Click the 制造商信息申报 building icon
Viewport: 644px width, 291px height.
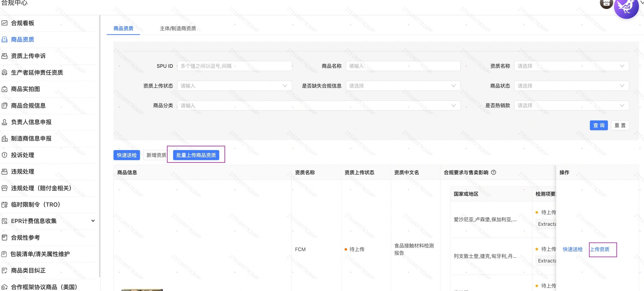tap(5, 138)
